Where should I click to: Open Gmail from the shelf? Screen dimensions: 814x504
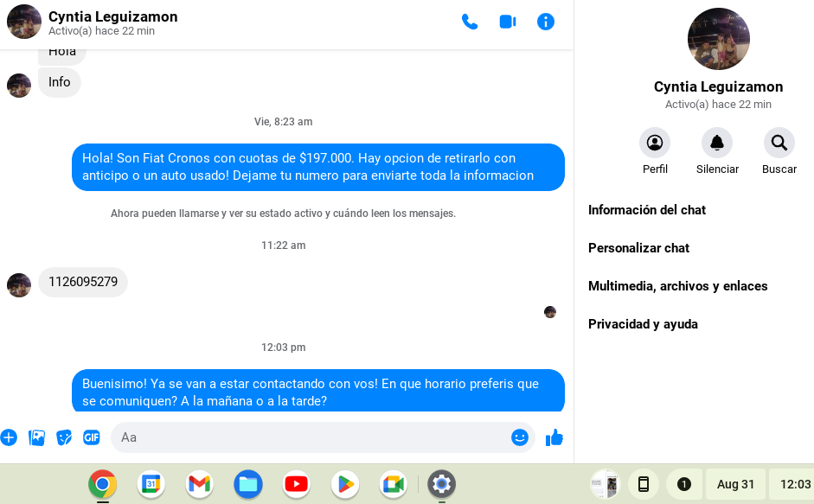click(199, 484)
